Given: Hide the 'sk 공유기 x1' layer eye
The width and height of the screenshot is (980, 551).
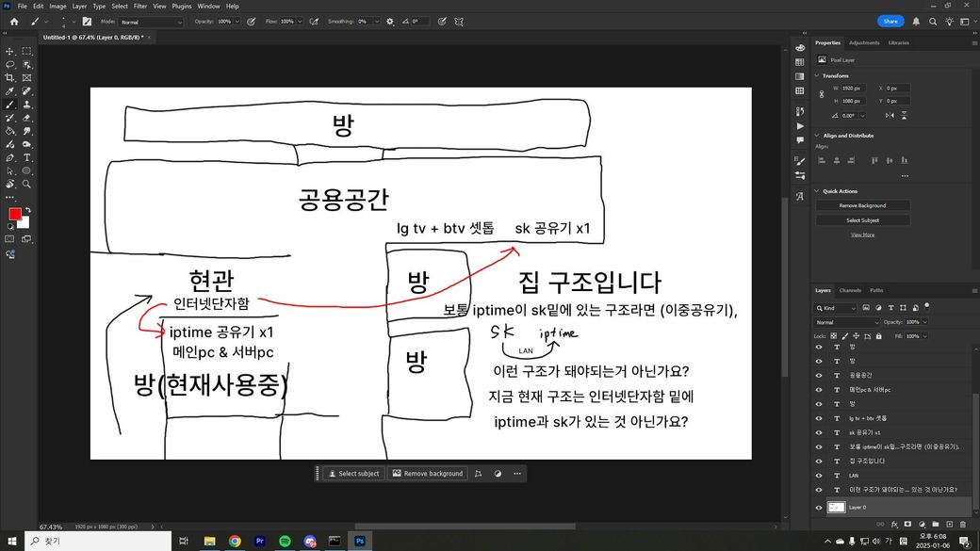Looking at the screenshot, I should click(818, 431).
